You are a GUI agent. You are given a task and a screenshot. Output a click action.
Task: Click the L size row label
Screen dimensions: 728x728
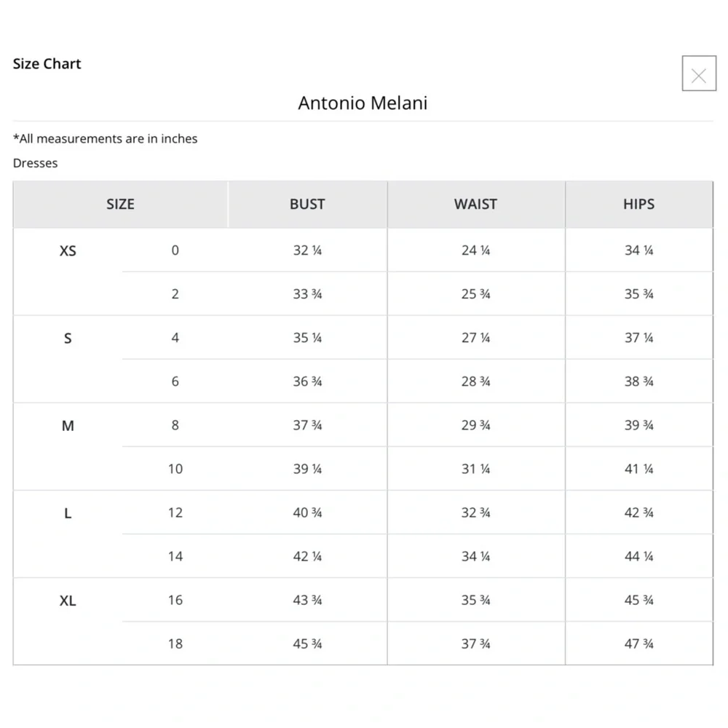click(68, 513)
